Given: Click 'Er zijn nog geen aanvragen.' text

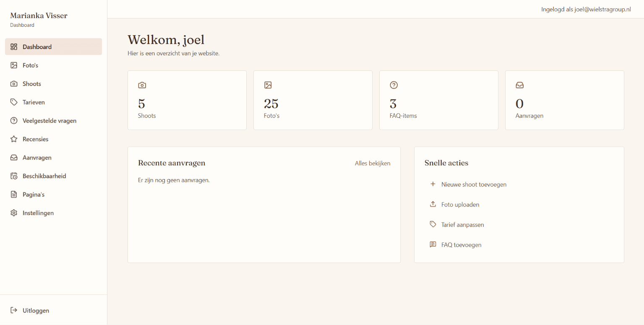Looking at the screenshot, I should [174, 180].
